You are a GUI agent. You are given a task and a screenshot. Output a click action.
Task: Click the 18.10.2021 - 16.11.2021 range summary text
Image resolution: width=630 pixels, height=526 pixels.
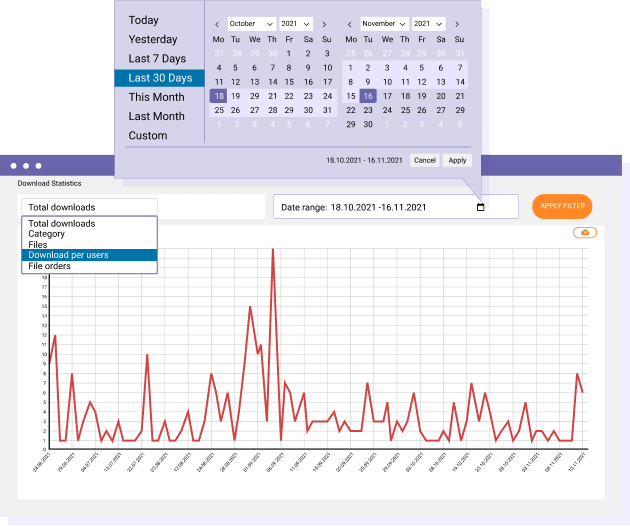(x=364, y=160)
